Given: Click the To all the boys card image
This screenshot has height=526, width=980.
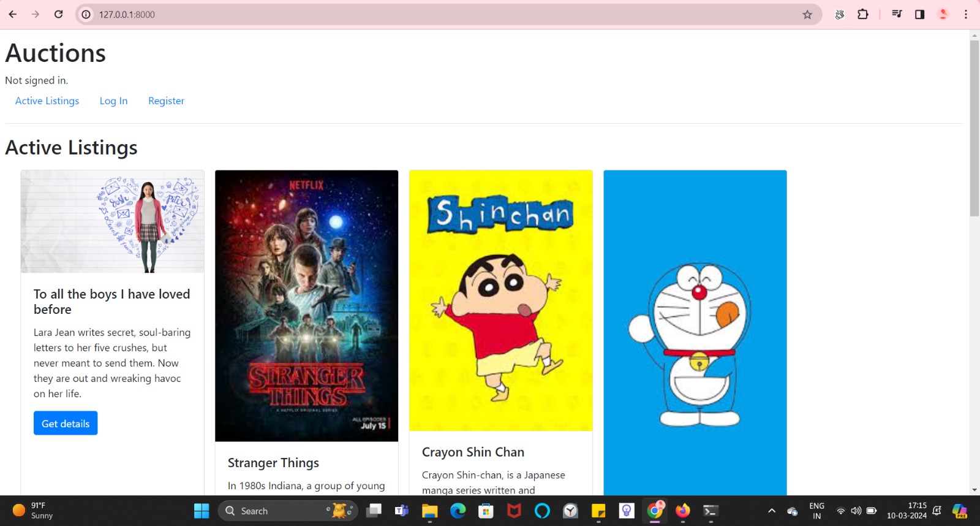Looking at the screenshot, I should tap(113, 221).
